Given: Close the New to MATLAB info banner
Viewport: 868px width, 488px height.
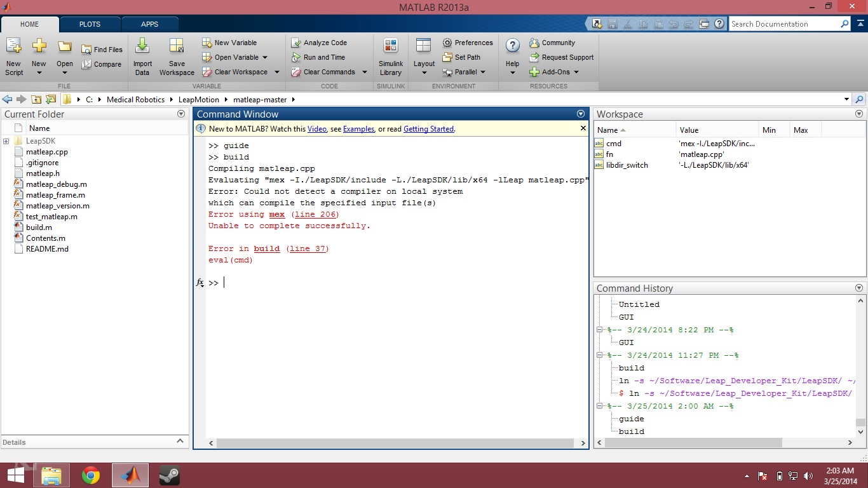Looking at the screenshot, I should (x=583, y=128).
